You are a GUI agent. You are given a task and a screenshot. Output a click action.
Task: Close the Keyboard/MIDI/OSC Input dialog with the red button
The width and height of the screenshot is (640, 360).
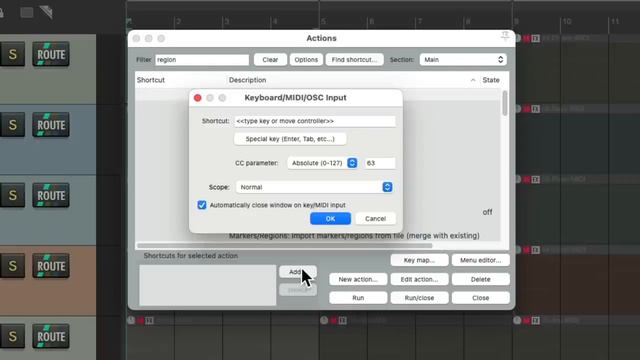(x=198, y=98)
